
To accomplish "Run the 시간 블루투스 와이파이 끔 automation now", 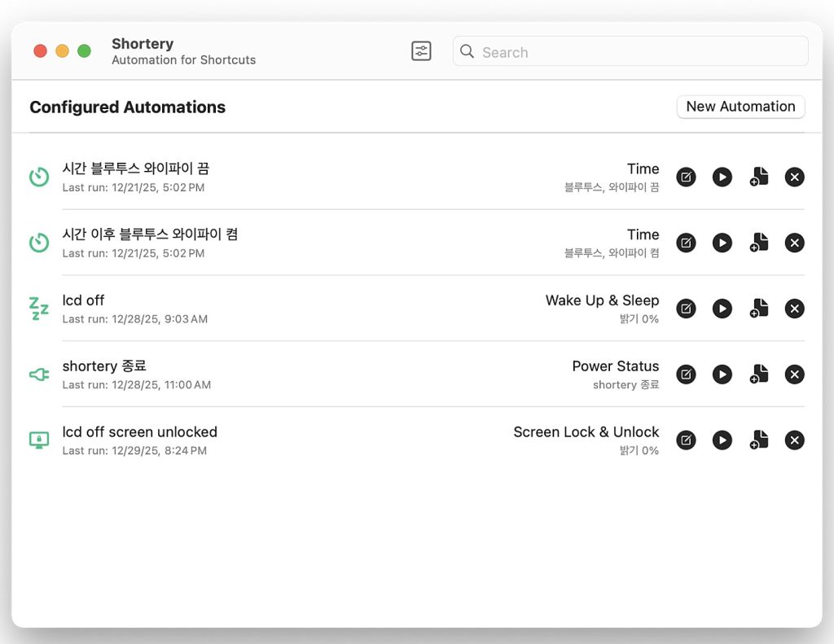I will pos(722,177).
